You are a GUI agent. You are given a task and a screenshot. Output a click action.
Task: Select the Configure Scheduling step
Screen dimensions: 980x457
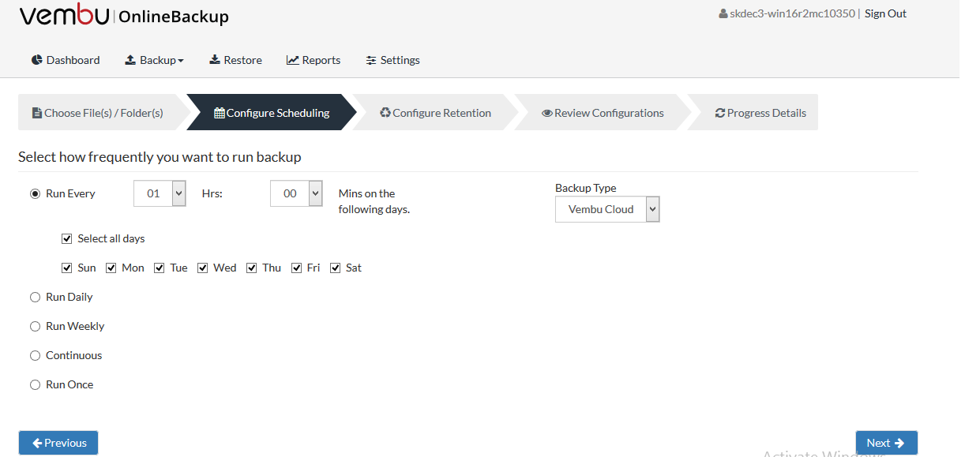coord(272,113)
